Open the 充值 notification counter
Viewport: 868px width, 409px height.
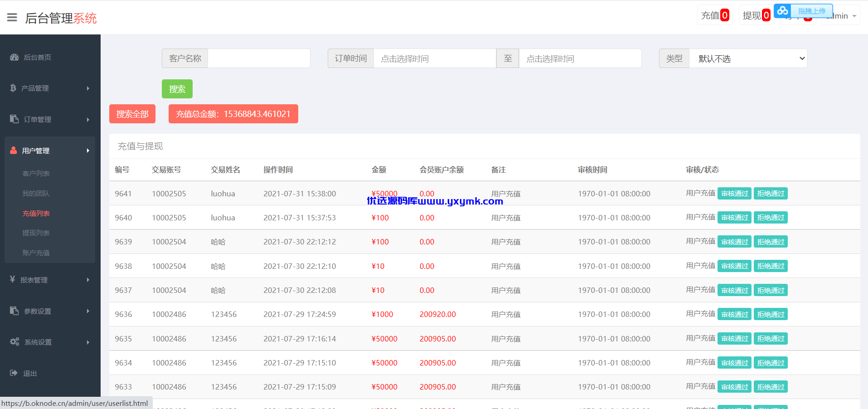click(x=715, y=15)
